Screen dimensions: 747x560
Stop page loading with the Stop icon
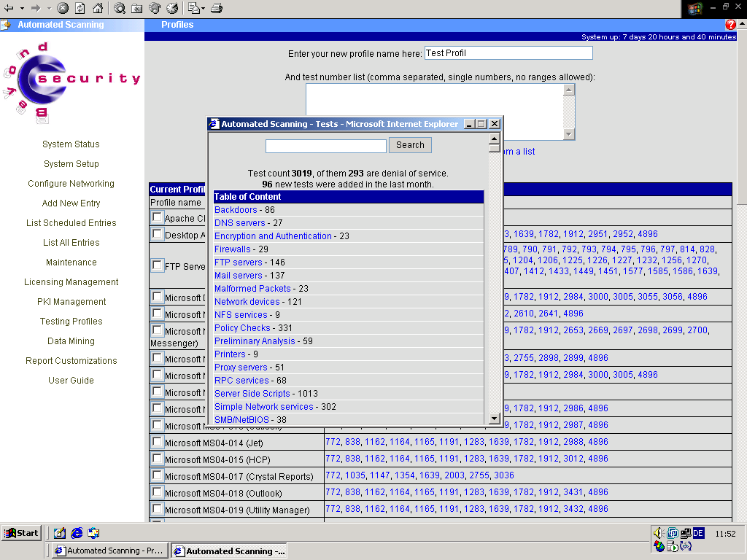[x=63, y=8]
